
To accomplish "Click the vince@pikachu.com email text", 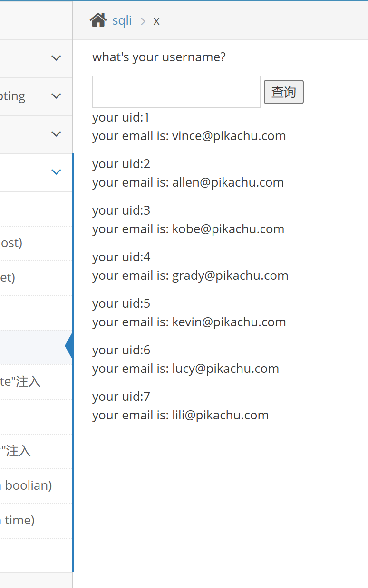I will pos(229,136).
